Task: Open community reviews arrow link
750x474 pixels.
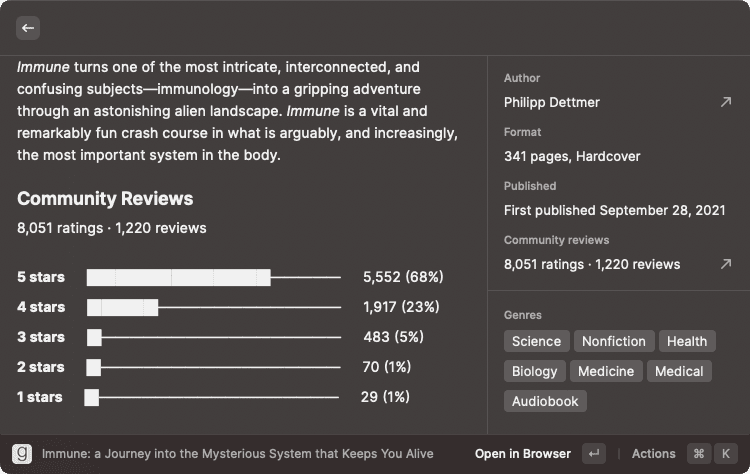Action: [725, 264]
